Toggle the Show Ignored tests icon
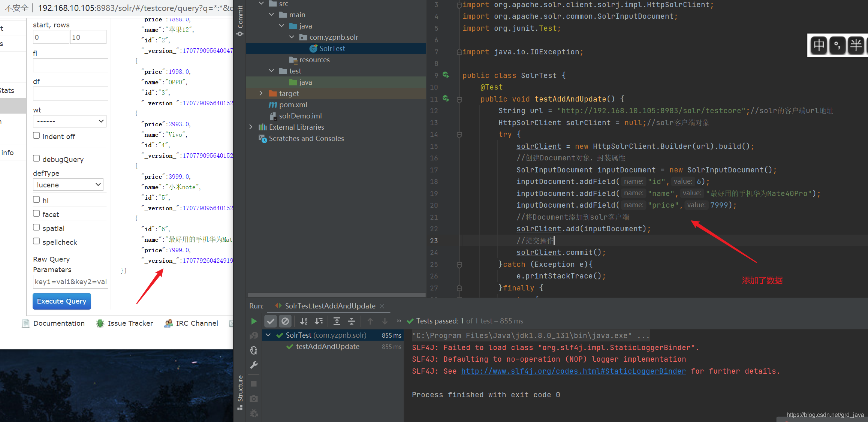 (x=285, y=321)
